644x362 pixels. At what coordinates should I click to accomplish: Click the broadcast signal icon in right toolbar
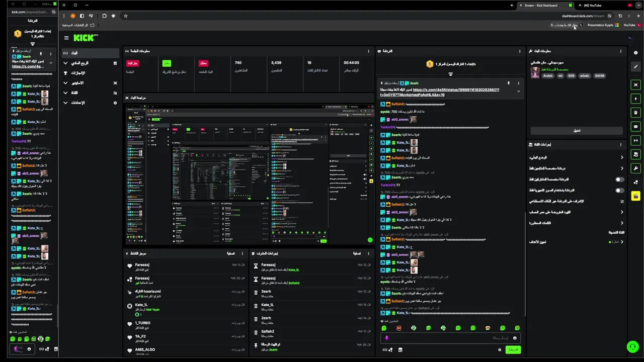point(636,140)
